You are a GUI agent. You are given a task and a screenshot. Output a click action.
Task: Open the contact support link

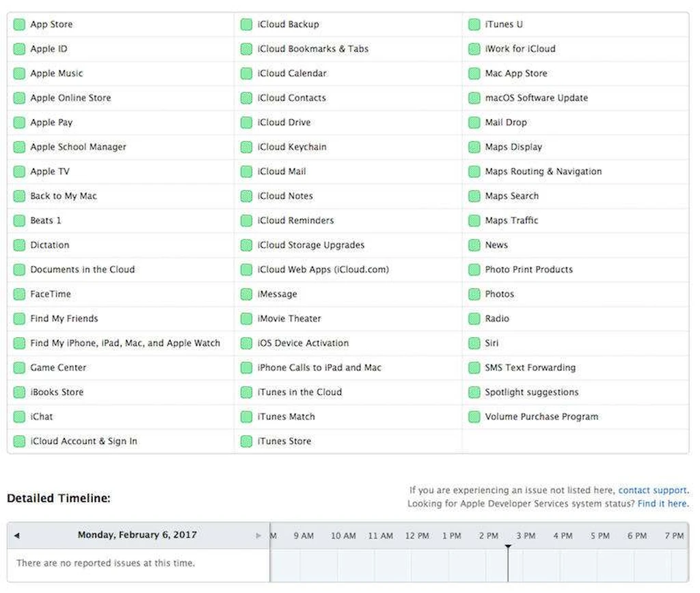[653, 490]
